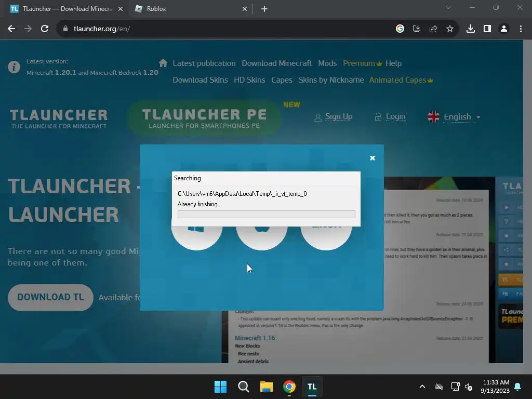
Task: Open Animated Capes link
Action: tap(401, 80)
